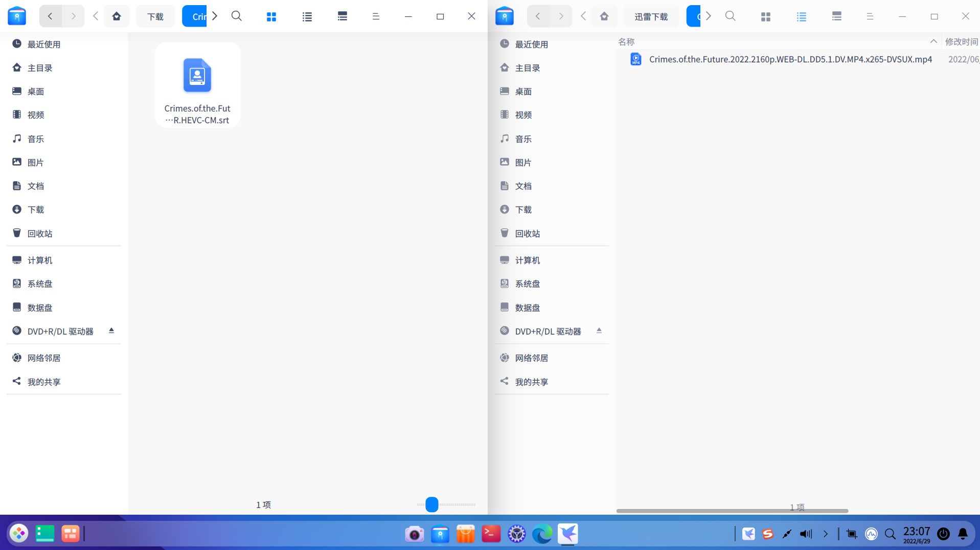Open 桌面 in left window sidebar
980x550 pixels.
pyautogui.click(x=64, y=91)
